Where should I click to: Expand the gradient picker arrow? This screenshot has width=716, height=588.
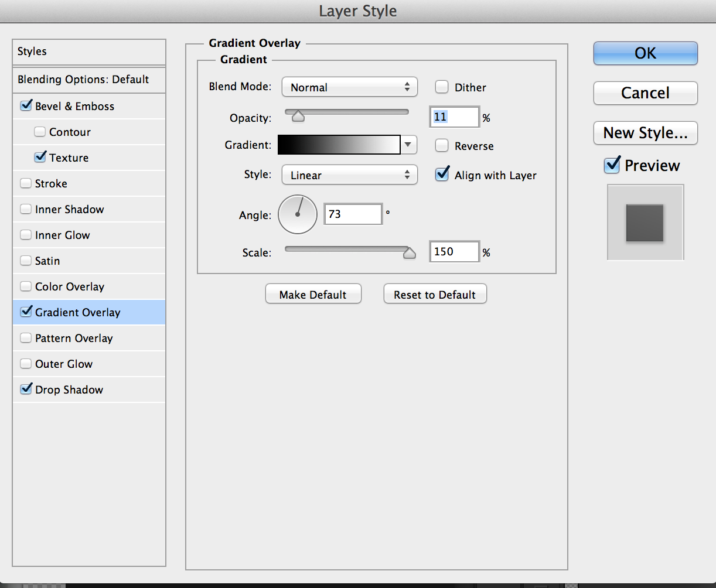point(408,145)
